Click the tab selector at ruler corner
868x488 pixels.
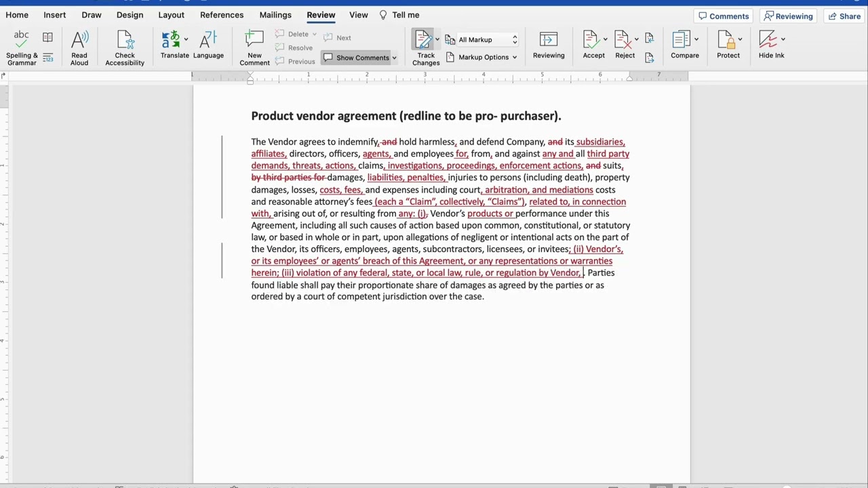click(3, 75)
